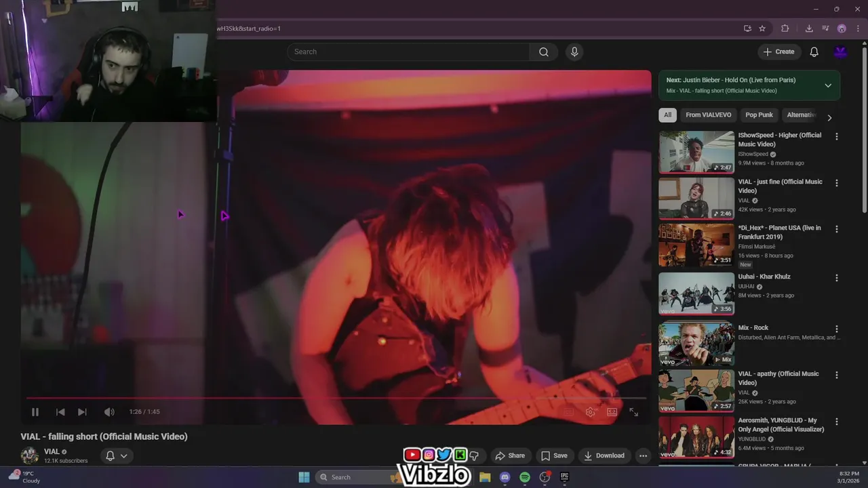The height and width of the screenshot is (488, 868).
Task: Open Spotify from taskbar
Action: pyautogui.click(x=525, y=477)
